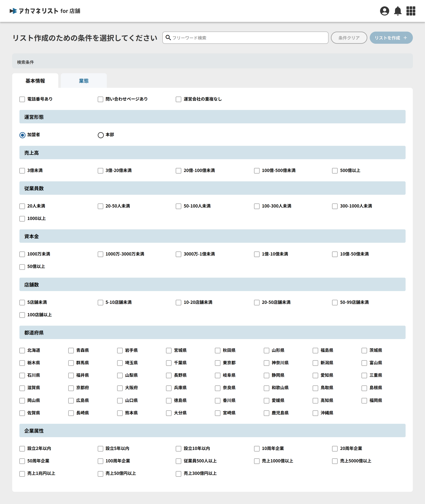Click the Akamane List logo
The height and width of the screenshot is (504, 425).
[45, 11]
